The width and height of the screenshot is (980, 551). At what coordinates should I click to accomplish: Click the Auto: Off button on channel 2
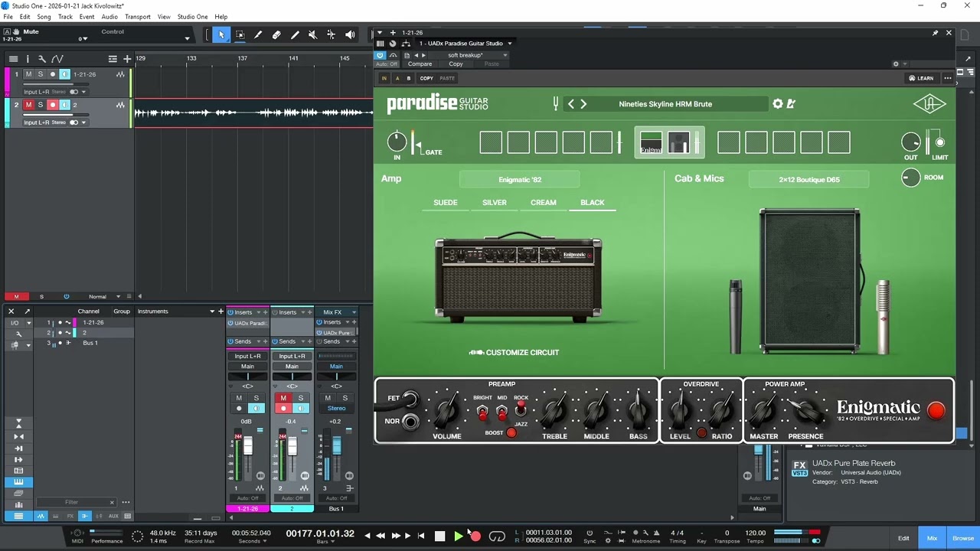292,498
